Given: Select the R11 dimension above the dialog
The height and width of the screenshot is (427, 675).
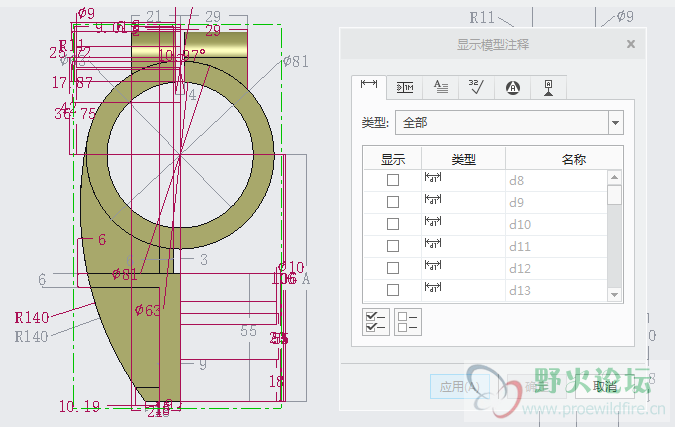Looking at the screenshot, I should 482,18.
